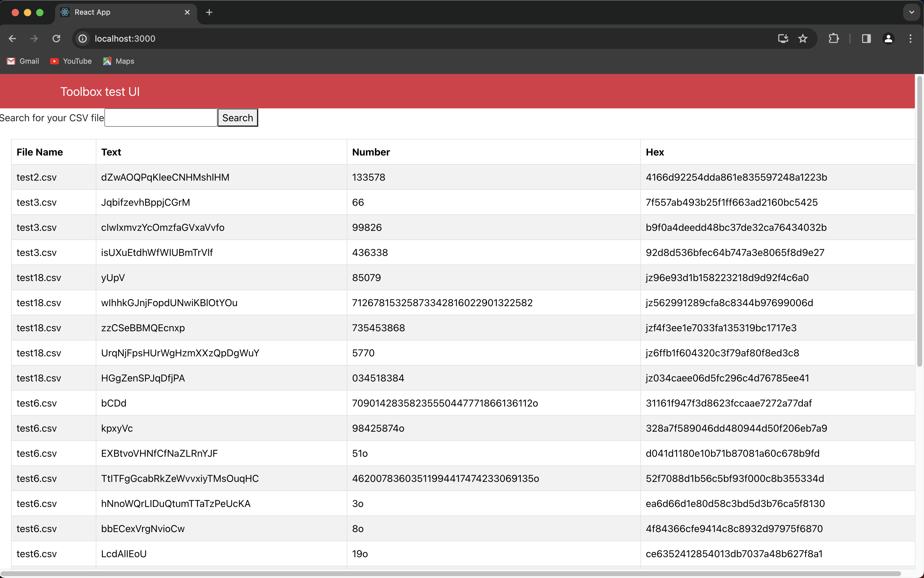
Task: Select text cell dZwAOQPqKleeCNHMshlHM
Action: 221,177
